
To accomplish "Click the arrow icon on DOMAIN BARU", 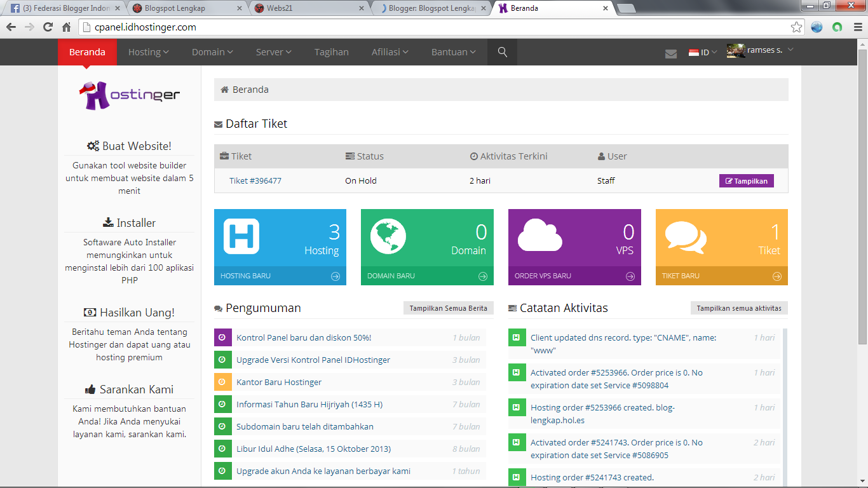I will [482, 276].
